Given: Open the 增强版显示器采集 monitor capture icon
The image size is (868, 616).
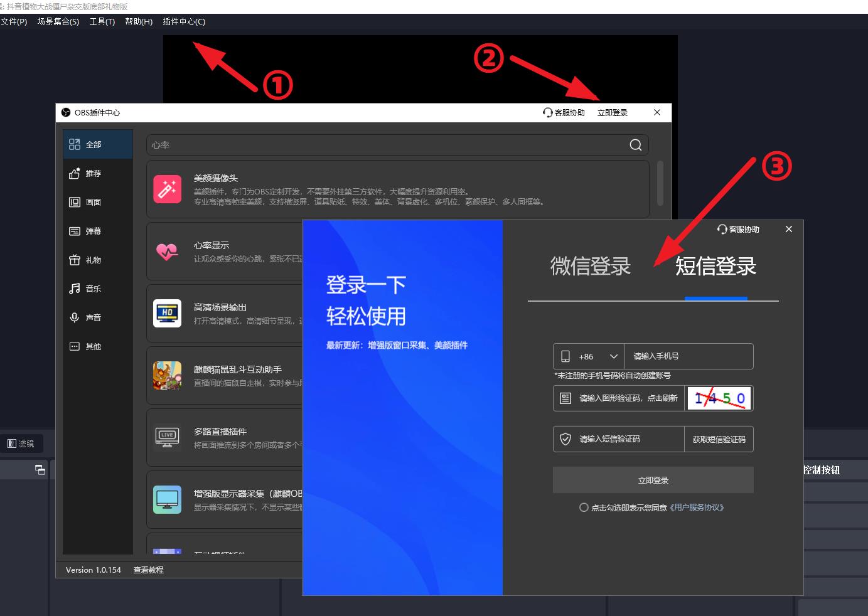Looking at the screenshot, I should coord(167,498).
